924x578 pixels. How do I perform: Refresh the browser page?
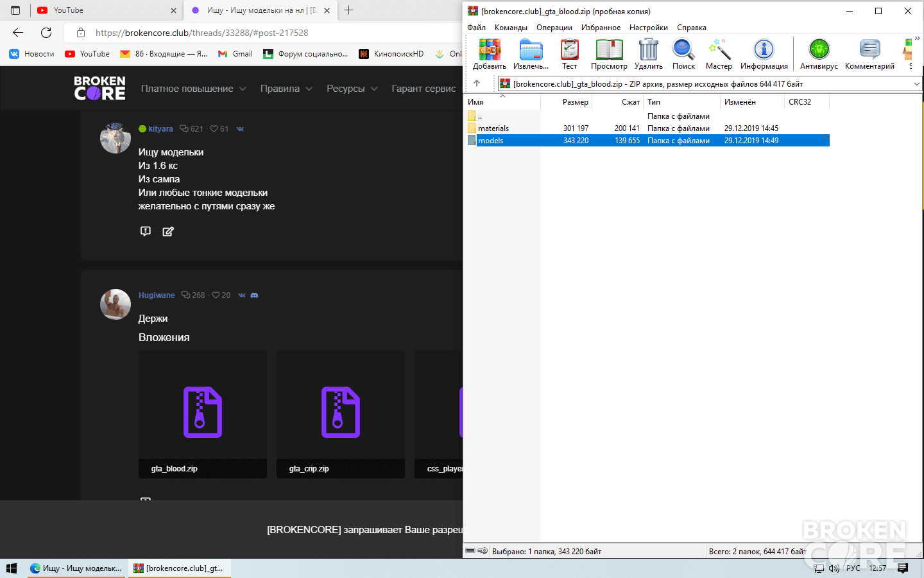tap(46, 33)
